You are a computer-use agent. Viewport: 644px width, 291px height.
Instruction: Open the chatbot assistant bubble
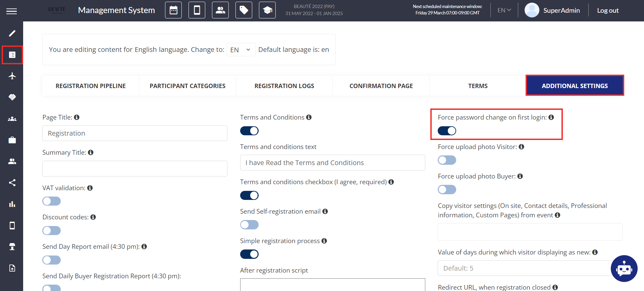click(x=624, y=269)
